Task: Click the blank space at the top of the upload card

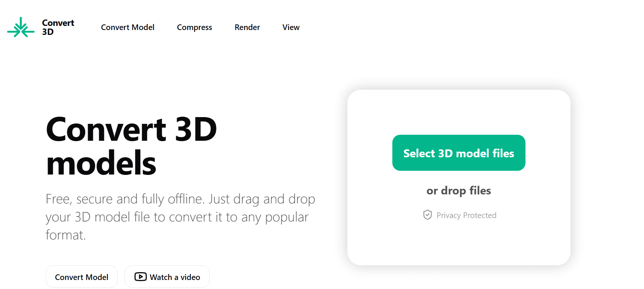Action: [458, 112]
